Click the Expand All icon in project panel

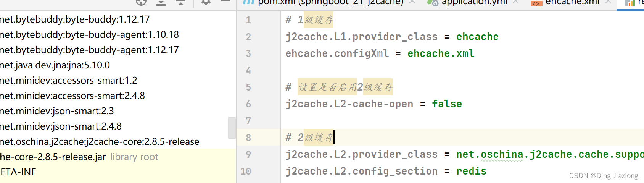click(161, 2)
